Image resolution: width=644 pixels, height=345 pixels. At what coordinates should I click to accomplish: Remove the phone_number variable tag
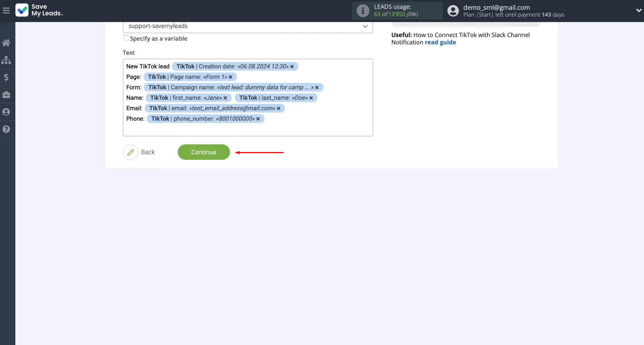(x=258, y=119)
